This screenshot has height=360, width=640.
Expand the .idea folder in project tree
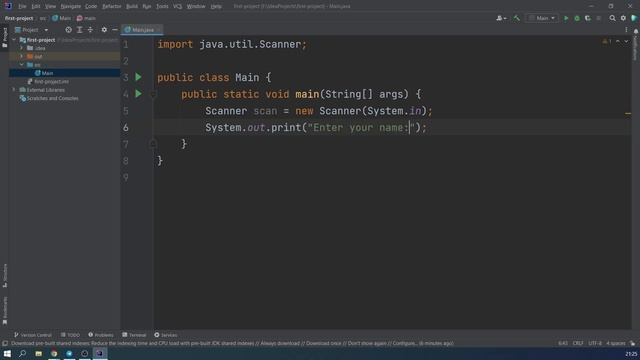[x=22, y=48]
